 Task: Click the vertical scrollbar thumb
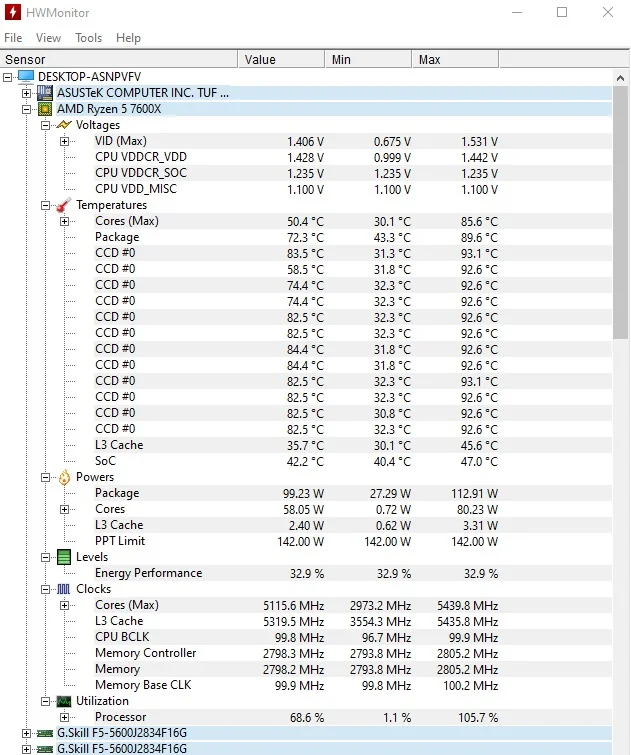(x=620, y=213)
